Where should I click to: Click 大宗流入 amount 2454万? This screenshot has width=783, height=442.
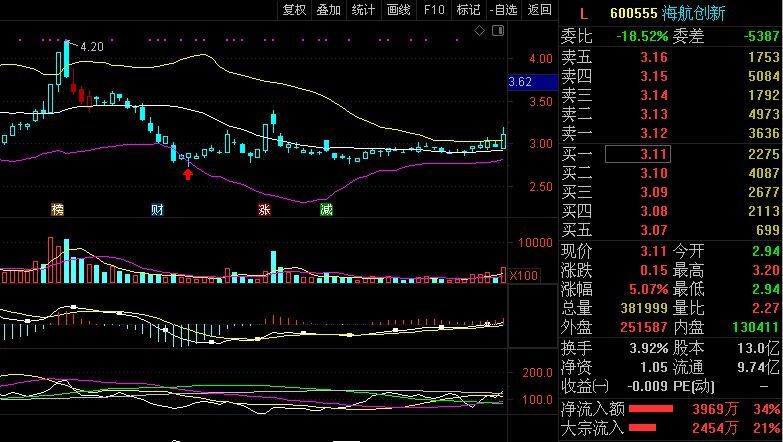(715, 428)
